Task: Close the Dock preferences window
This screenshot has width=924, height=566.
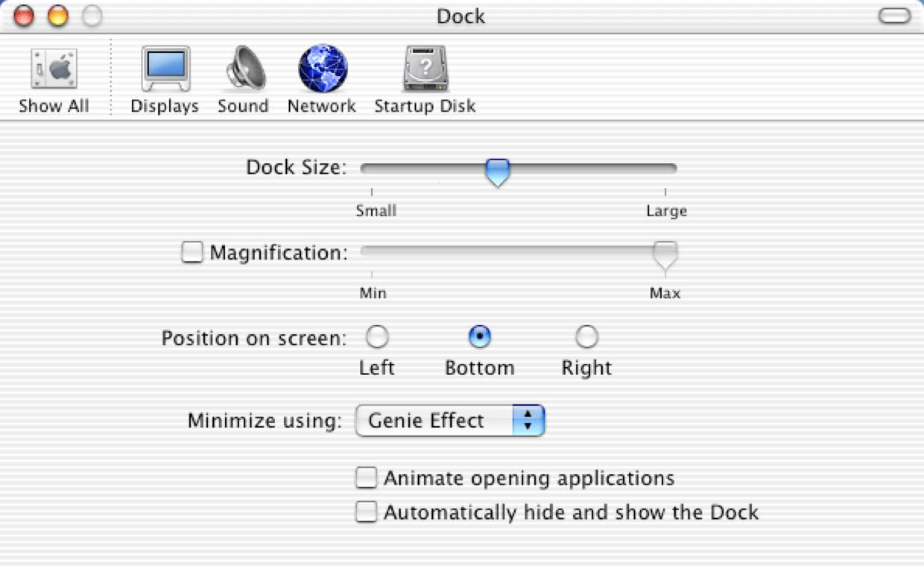Action: tap(24, 16)
